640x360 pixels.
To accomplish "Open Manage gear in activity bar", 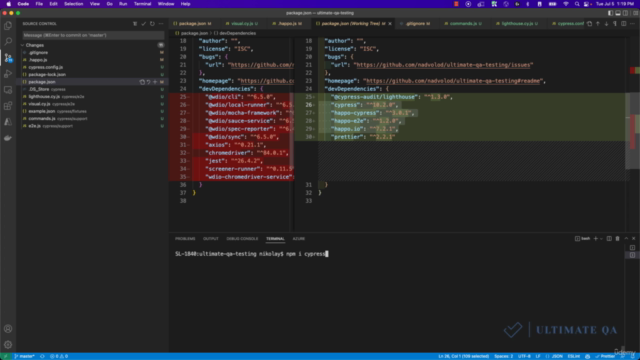I will [x=8, y=345].
